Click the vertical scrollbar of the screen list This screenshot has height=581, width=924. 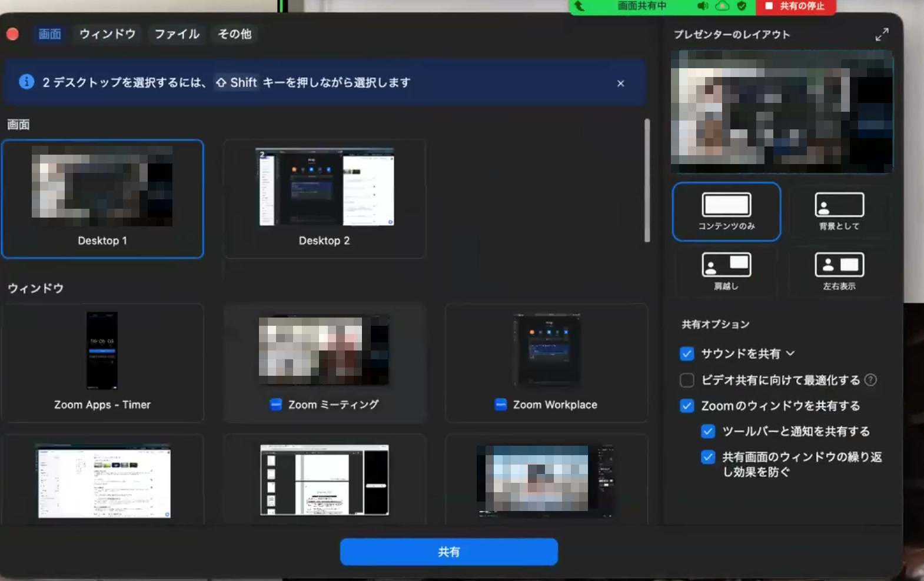(x=647, y=180)
